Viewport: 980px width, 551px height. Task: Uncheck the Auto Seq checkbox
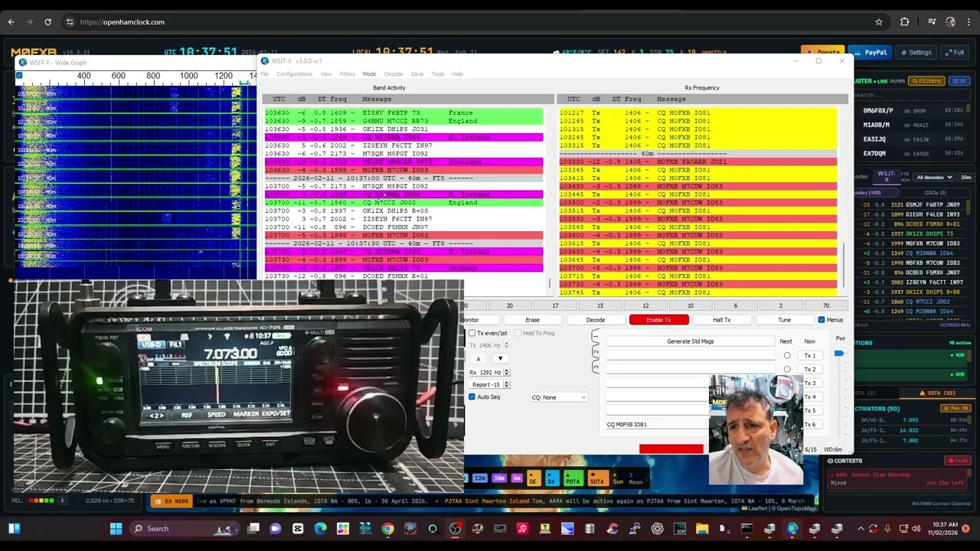tap(472, 397)
